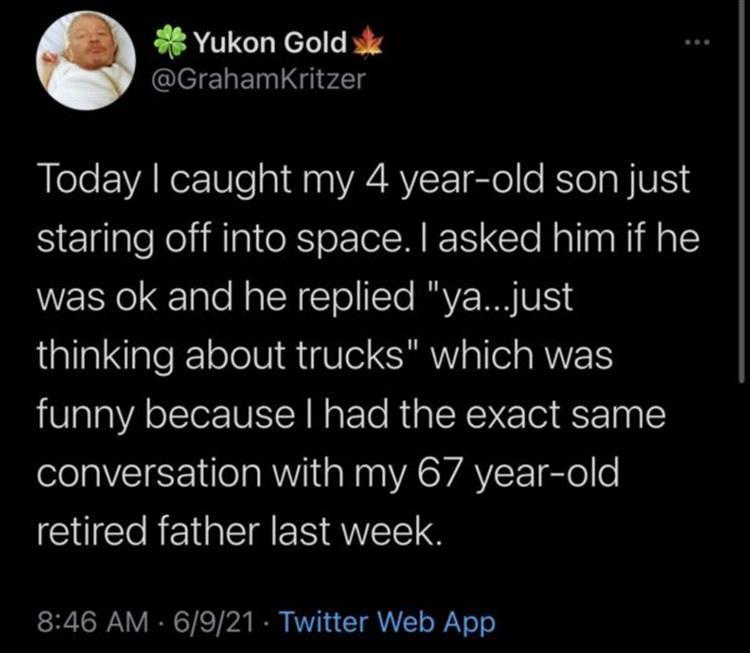Open the Yukon Gold display name link
750x653 pixels.
coord(267,42)
